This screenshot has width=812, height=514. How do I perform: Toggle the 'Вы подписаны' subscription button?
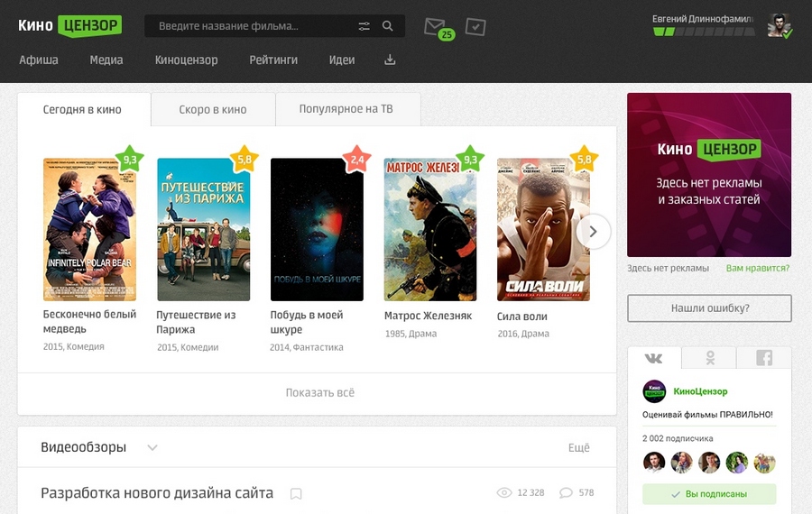tap(709, 494)
